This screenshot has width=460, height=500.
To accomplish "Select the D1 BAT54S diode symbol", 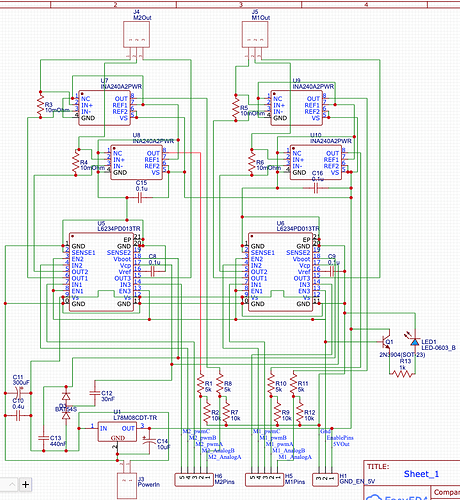I will click(x=66, y=406).
